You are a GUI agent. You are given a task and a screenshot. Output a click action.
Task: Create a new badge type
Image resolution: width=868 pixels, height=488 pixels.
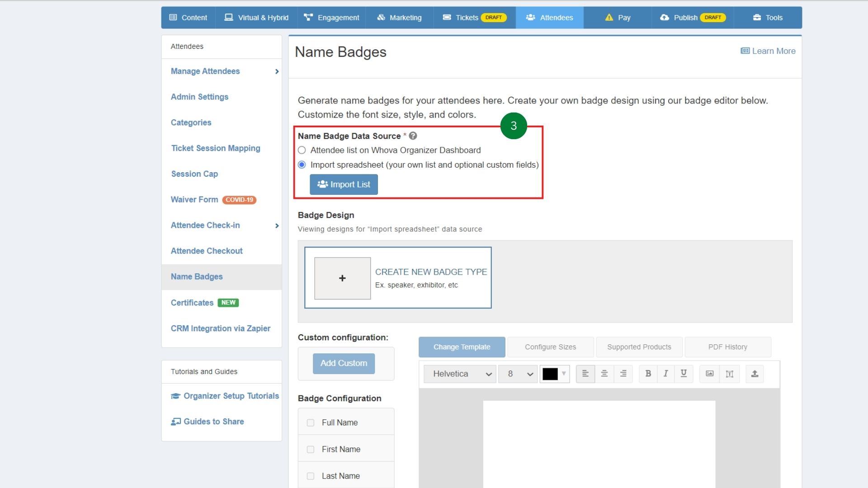(397, 277)
